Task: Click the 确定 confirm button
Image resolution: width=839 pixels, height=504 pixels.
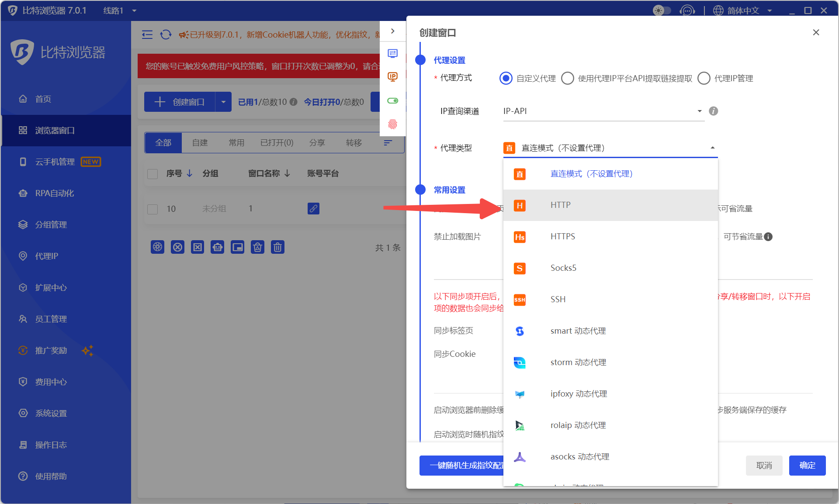Action: click(x=807, y=466)
